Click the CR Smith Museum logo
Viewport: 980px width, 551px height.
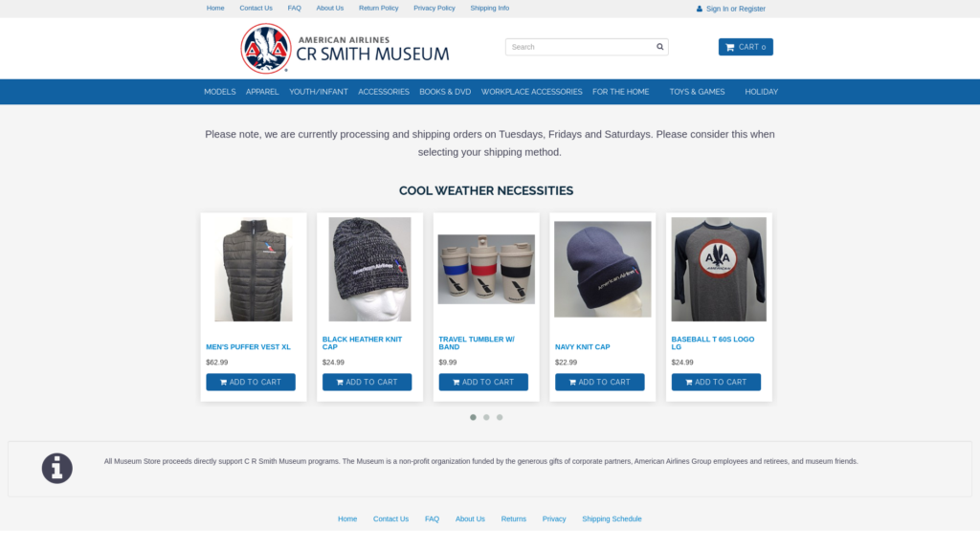(345, 49)
